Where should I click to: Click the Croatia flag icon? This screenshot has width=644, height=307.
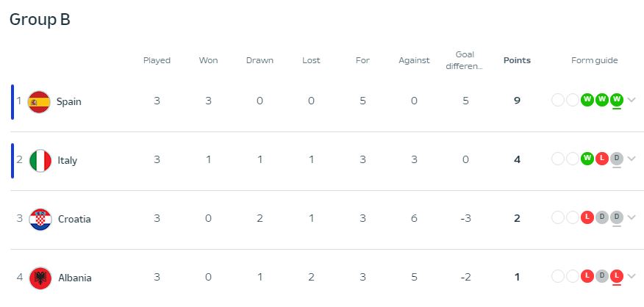point(40,219)
